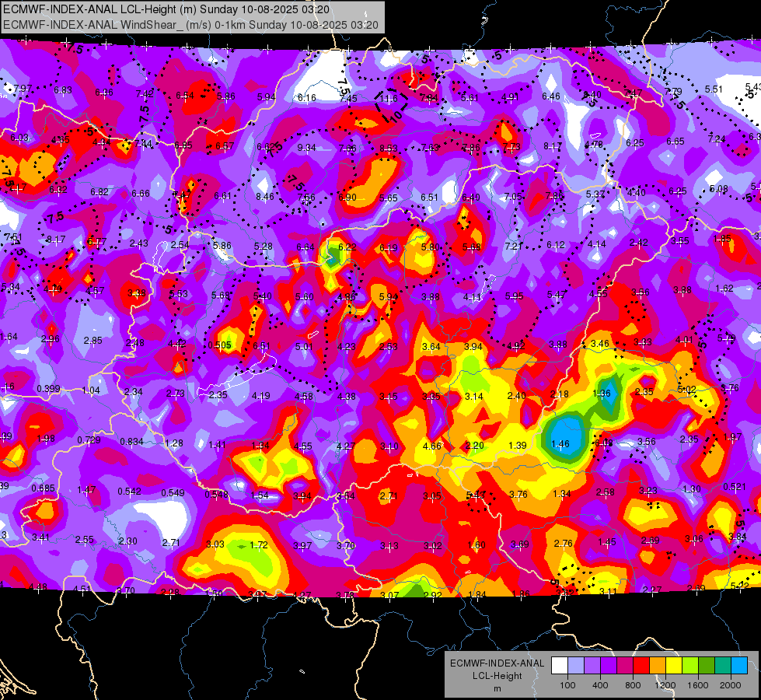Screen dimensions: 761x700
Task: Click the shear value 3.14
Action: [473, 397]
